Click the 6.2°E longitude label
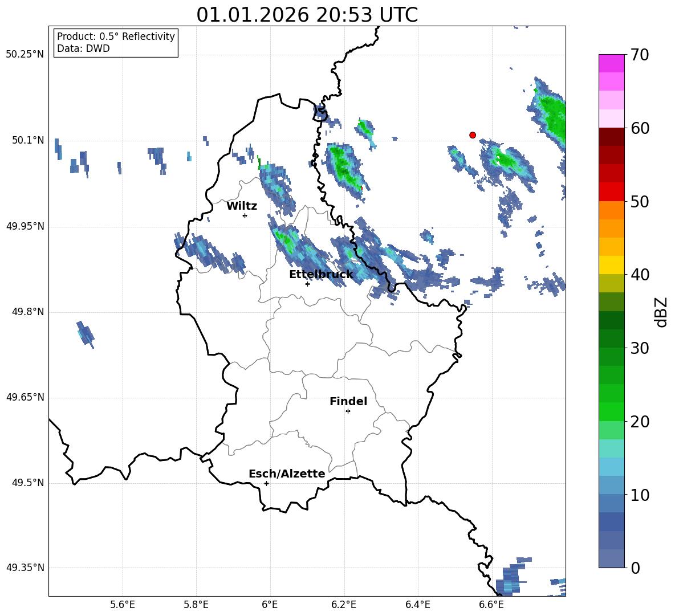 coord(344,605)
